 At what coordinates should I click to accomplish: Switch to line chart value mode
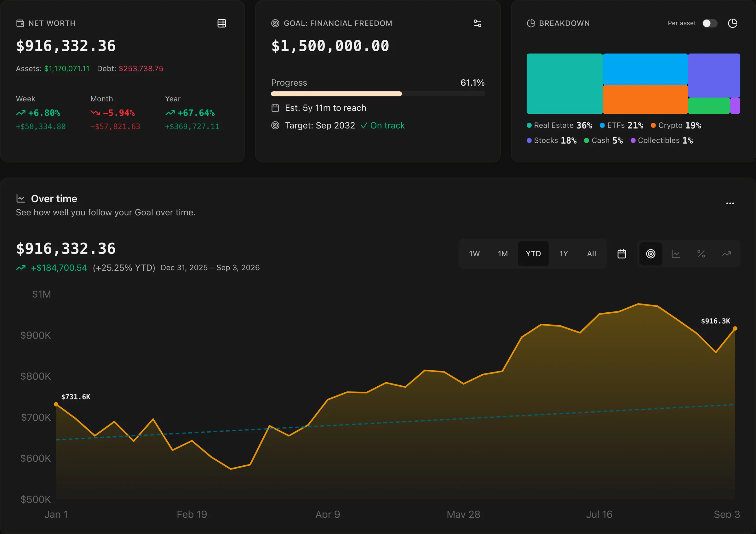click(676, 254)
